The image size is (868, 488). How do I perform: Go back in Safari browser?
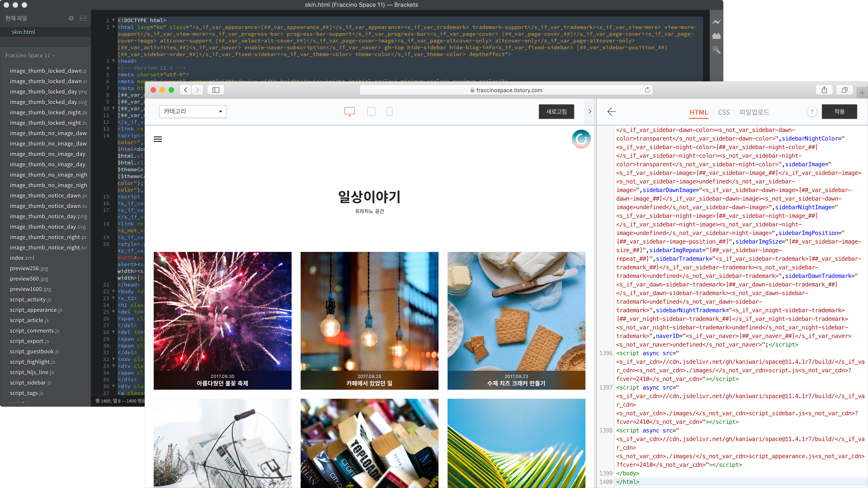tap(186, 90)
